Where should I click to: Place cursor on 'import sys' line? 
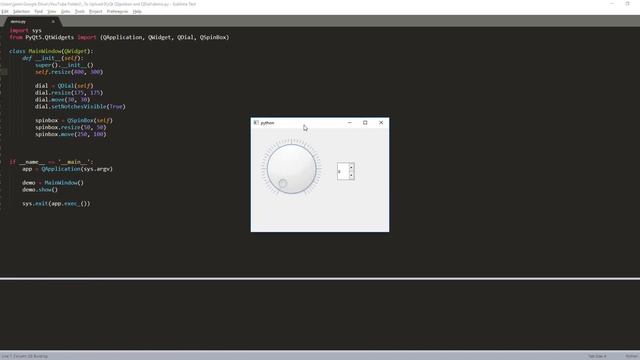(25, 30)
